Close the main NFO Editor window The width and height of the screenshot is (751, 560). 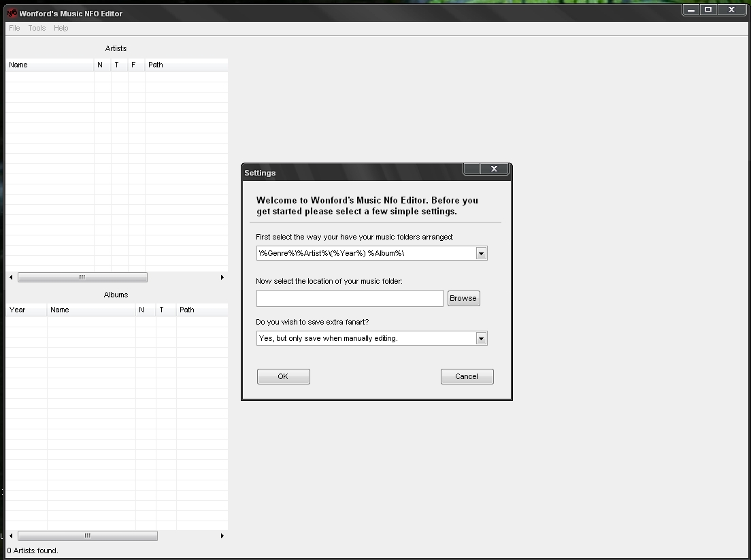731,10
